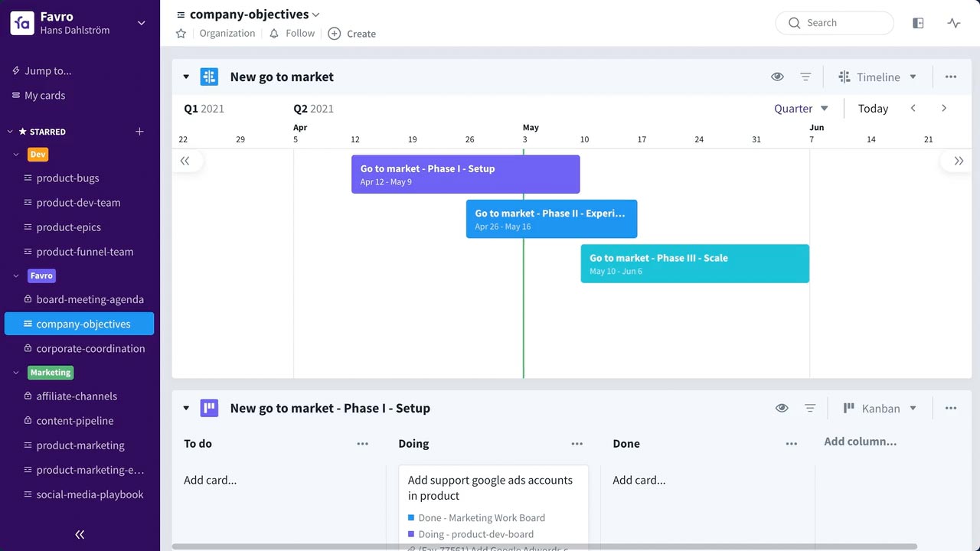Open the product-bugs board

click(67, 178)
